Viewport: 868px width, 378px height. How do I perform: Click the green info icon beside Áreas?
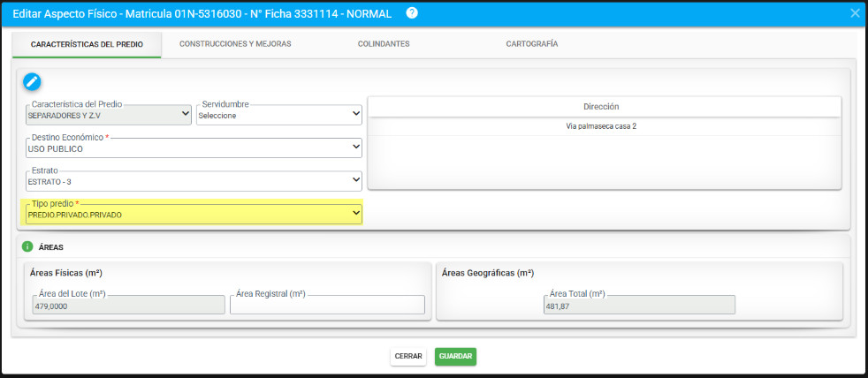[27, 247]
